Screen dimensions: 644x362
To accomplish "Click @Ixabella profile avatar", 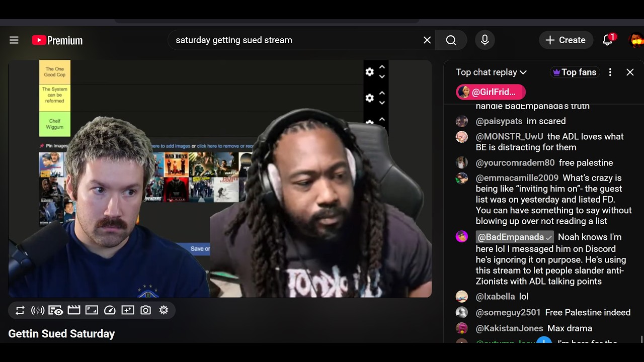I will (462, 297).
